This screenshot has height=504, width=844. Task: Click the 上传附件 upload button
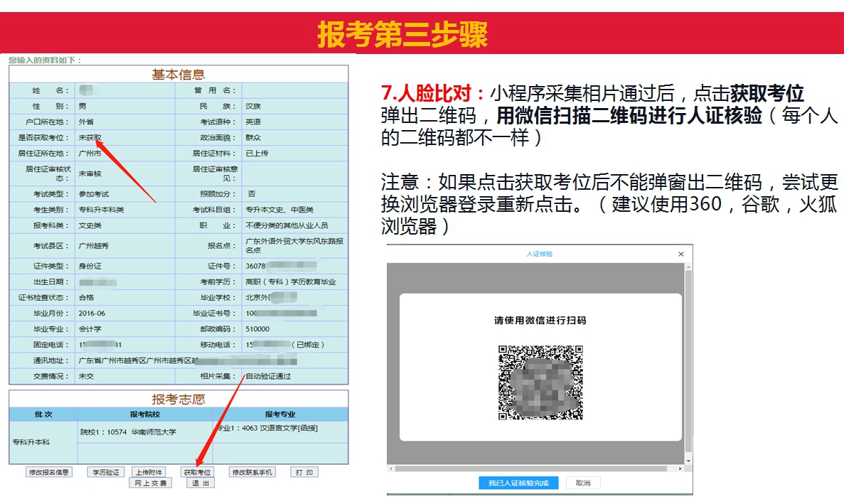149,472
